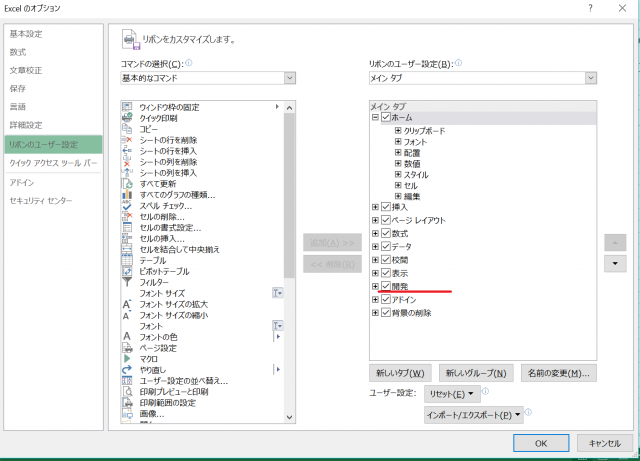Open the リボンのユーザー設定 メイン タブ dropdown
This screenshot has height=461, width=640.
click(x=590, y=78)
